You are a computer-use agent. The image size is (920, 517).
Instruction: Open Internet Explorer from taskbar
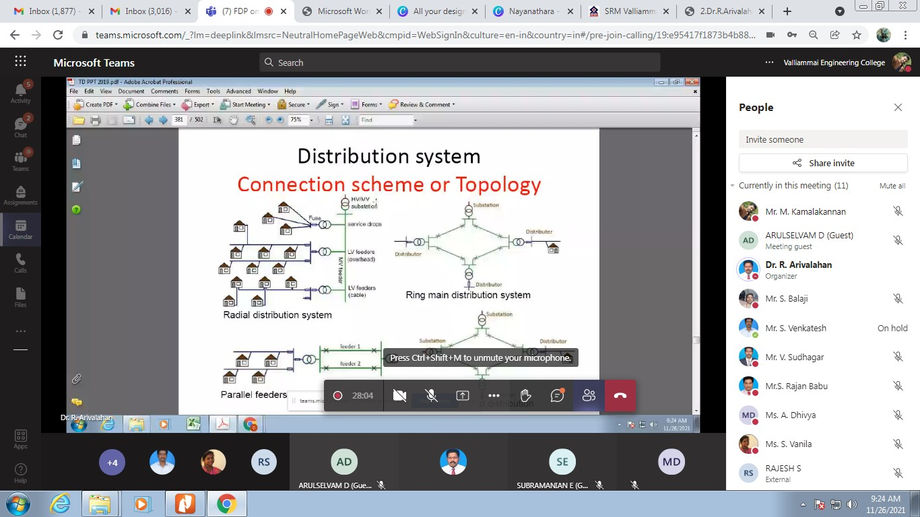pyautogui.click(x=60, y=504)
